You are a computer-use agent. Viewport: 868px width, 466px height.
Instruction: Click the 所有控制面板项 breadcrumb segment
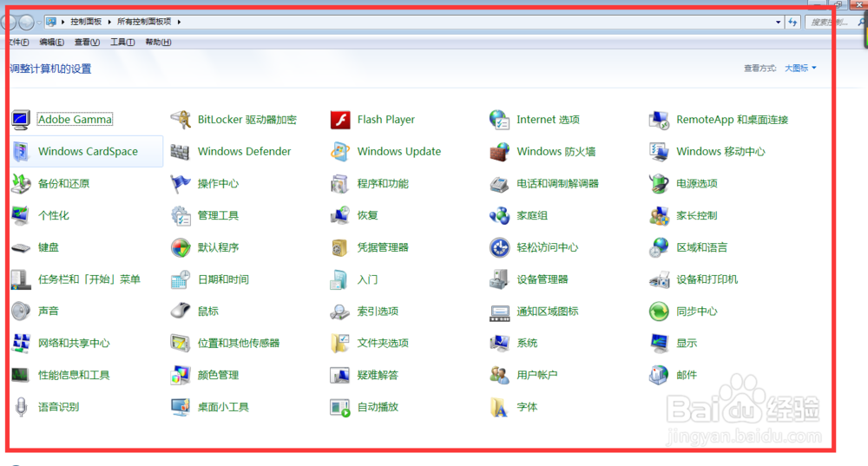click(x=144, y=22)
